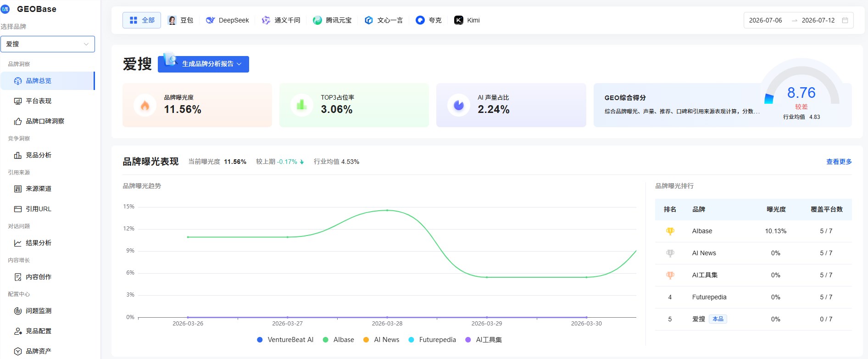Screen dimensions: 868x359
Task: Toggle the Futurepedia legend series
Action: [x=432, y=340]
